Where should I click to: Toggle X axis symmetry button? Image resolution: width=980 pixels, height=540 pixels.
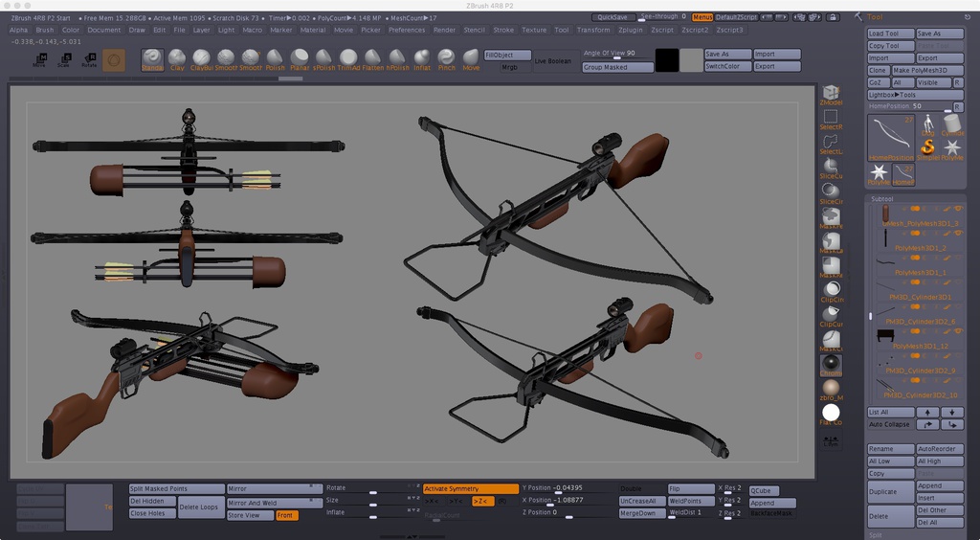[x=432, y=502]
